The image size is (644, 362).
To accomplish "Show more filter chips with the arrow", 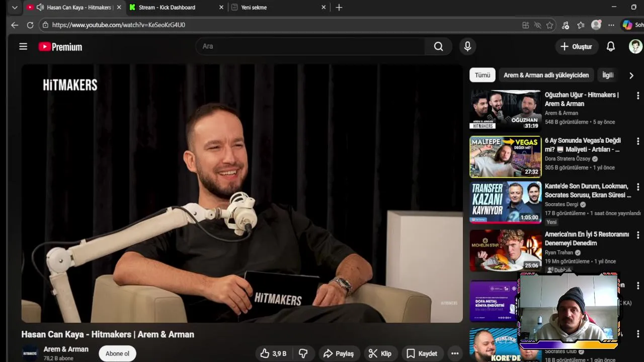I will coord(631,75).
